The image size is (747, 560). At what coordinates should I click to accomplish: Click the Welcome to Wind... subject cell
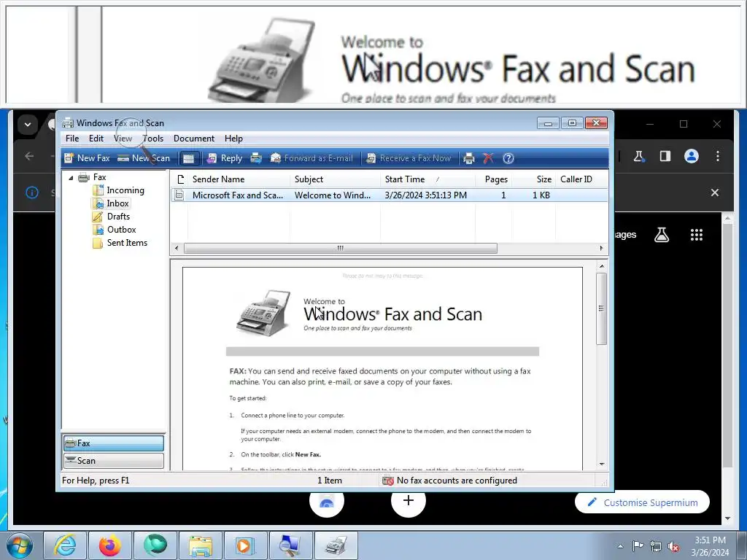click(333, 195)
